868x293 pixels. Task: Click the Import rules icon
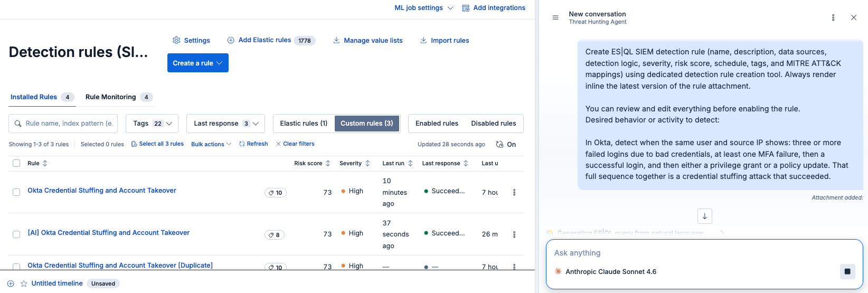(x=423, y=40)
